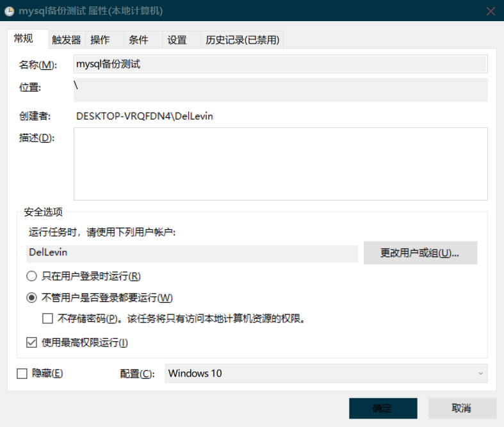Open the 设置 tab

[x=177, y=40]
